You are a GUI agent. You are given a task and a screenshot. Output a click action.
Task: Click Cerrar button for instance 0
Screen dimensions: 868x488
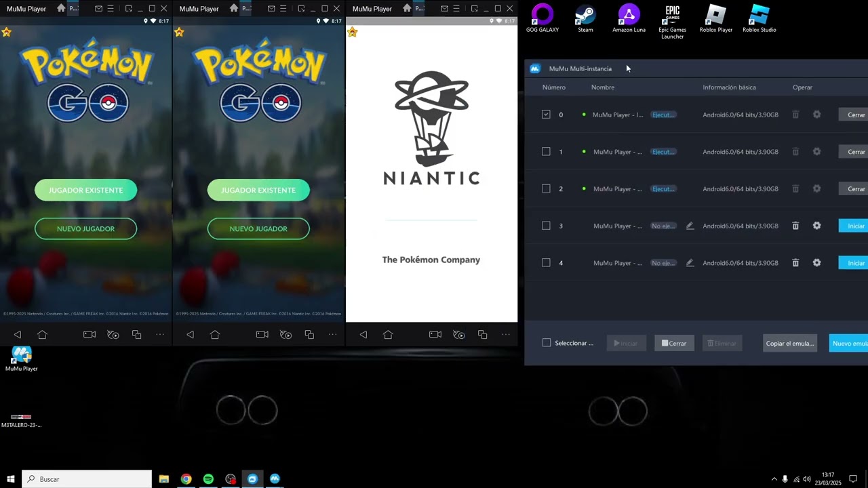(854, 115)
